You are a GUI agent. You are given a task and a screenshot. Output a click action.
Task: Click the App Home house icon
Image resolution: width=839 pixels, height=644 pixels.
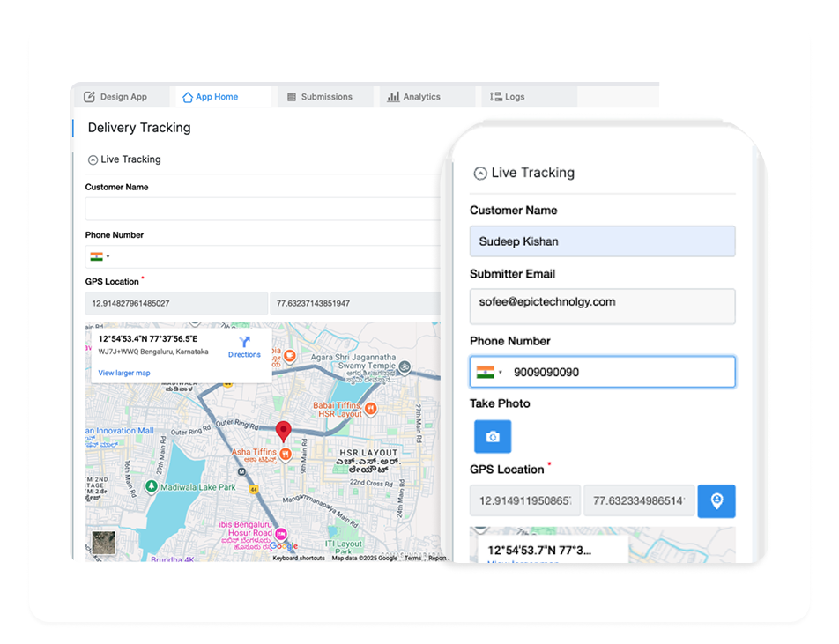(x=186, y=97)
